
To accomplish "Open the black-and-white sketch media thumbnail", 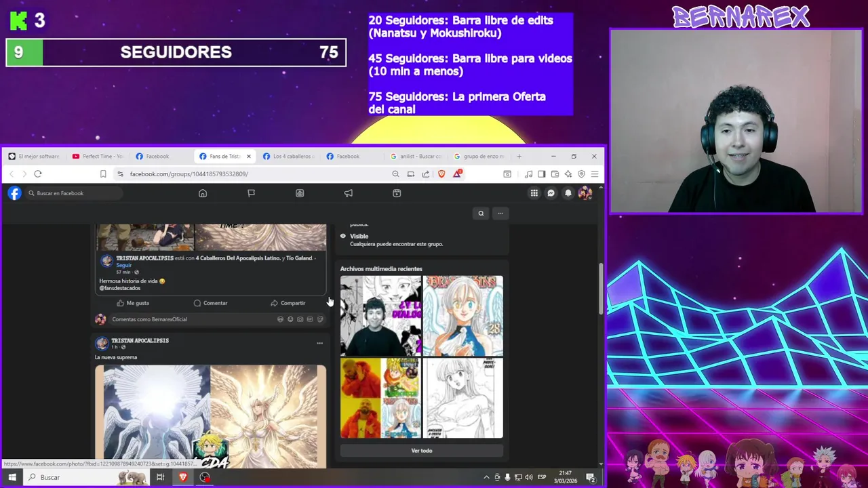I will coord(463,399).
